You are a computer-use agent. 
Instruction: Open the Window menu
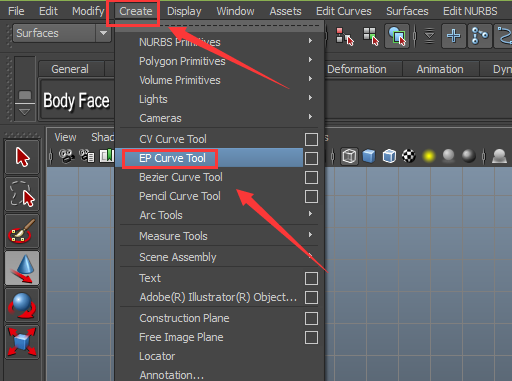point(235,11)
